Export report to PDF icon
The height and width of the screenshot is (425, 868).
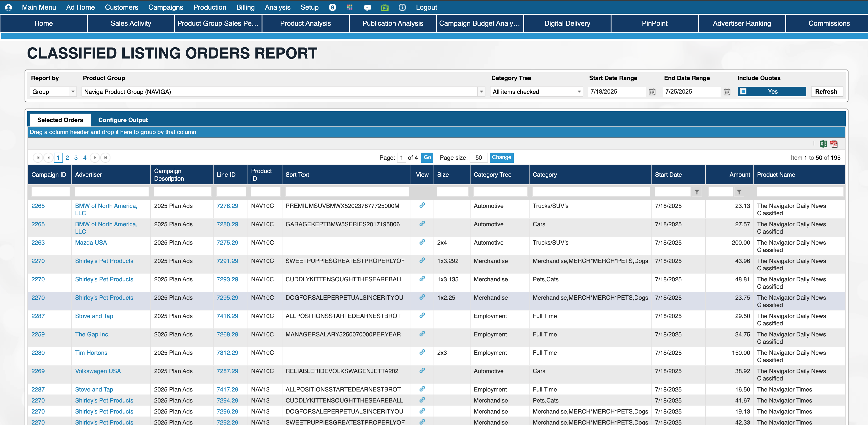pos(834,144)
